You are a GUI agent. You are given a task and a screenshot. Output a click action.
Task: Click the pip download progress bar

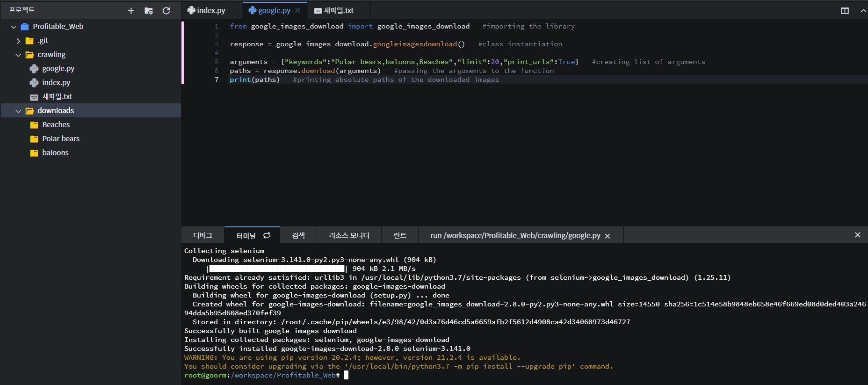pyautogui.click(x=276, y=269)
